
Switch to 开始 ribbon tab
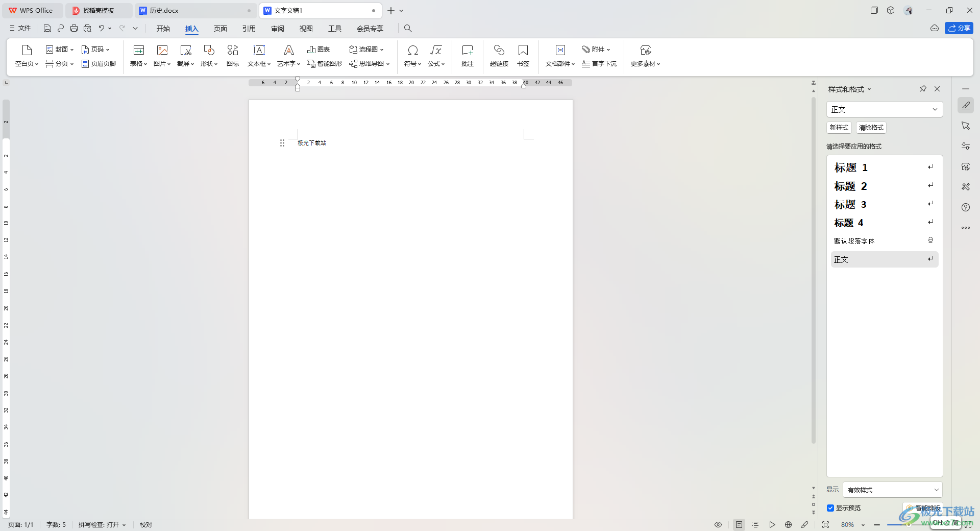tap(163, 29)
